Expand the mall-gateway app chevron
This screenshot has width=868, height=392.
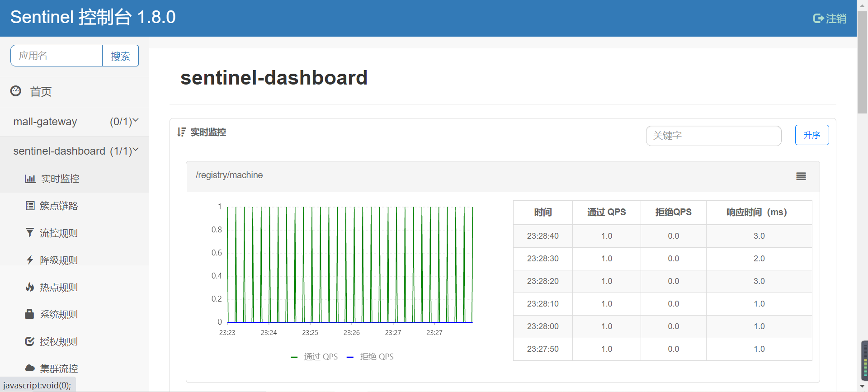coord(135,120)
